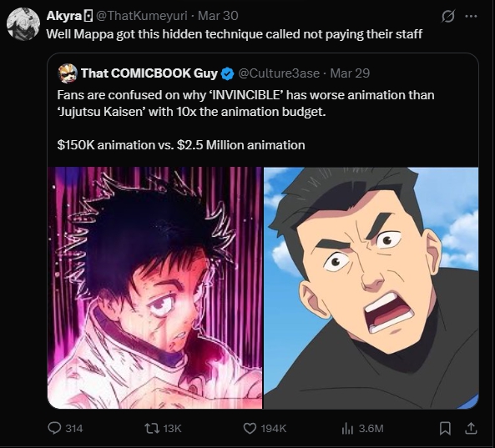The width and height of the screenshot is (495, 448).
Task: Open the Jujutsu Kaisen image on left
Action: point(154,288)
